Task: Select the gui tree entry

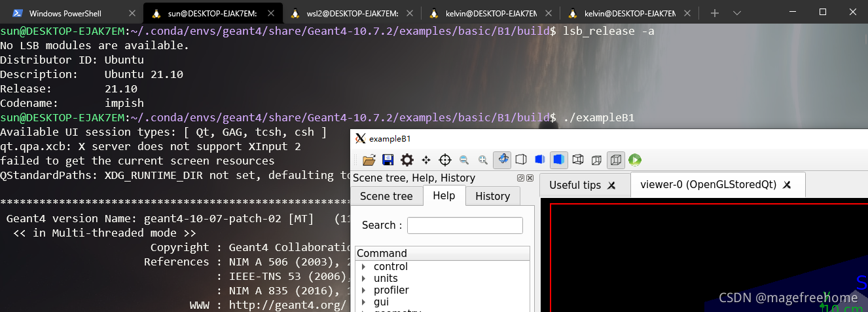Action: [x=381, y=302]
